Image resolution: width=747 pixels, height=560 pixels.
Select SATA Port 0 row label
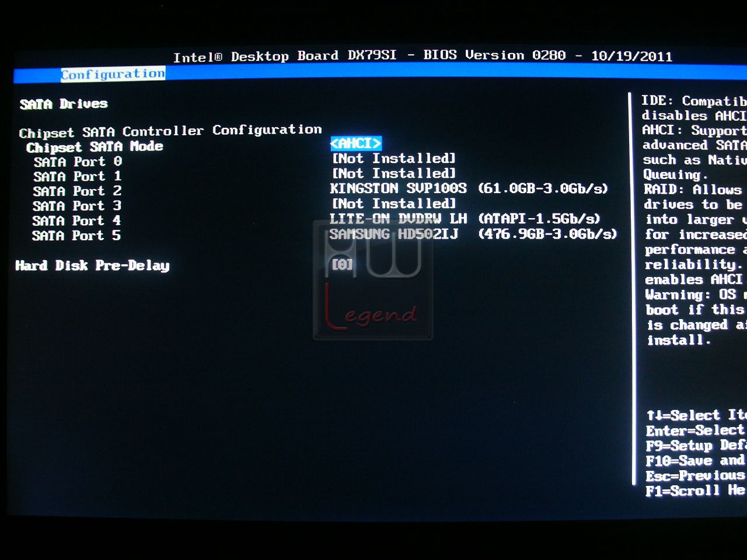(x=78, y=162)
